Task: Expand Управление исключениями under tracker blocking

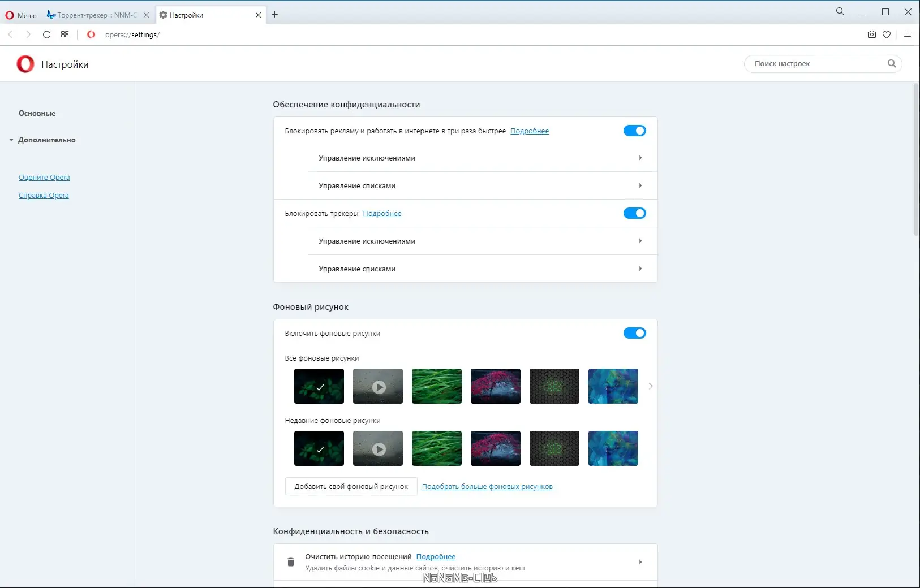Action: (x=482, y=241)
